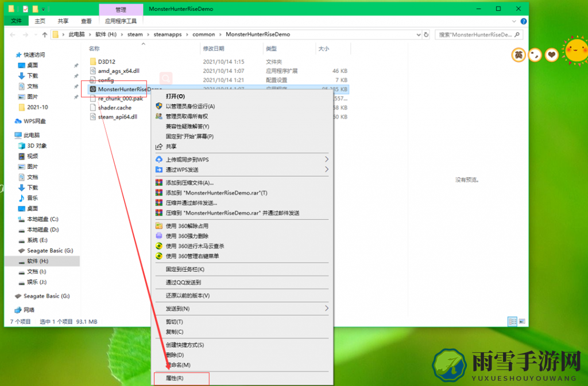Open 音乐 folder in navigation pane
Screen dimensions: 588x386
tap(32, 198)
